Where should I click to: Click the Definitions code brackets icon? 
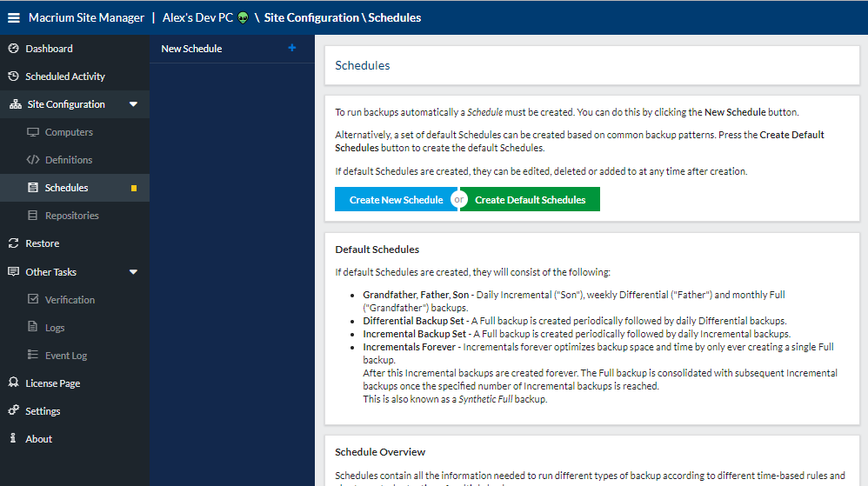(33, 160)
